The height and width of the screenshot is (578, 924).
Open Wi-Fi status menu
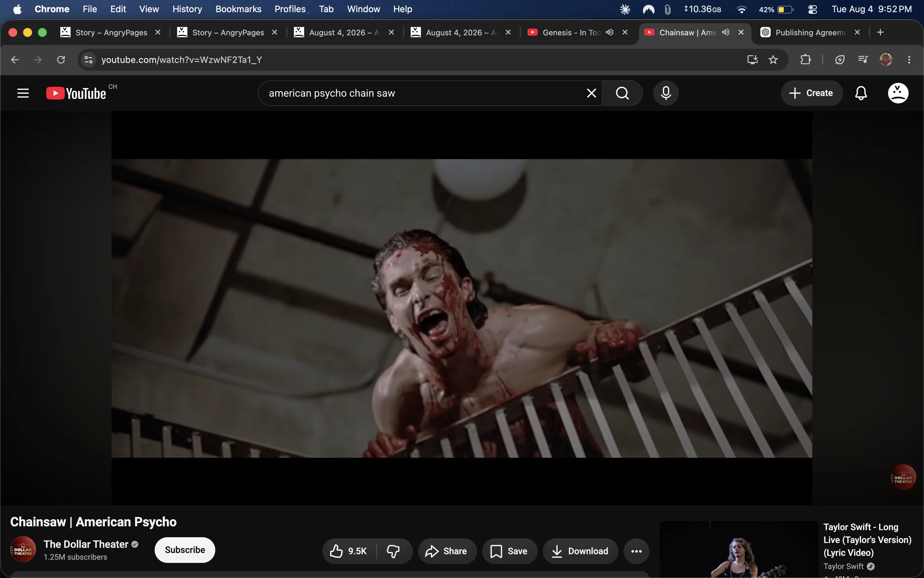[x=741, y=9]
